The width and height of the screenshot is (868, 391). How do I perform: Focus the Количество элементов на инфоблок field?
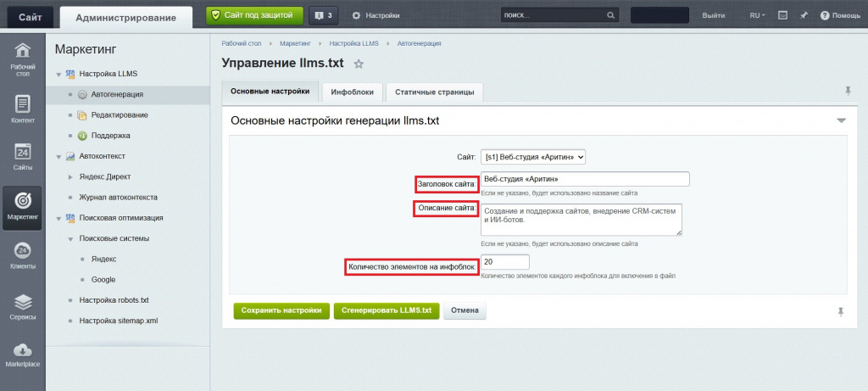pos(505,262)
